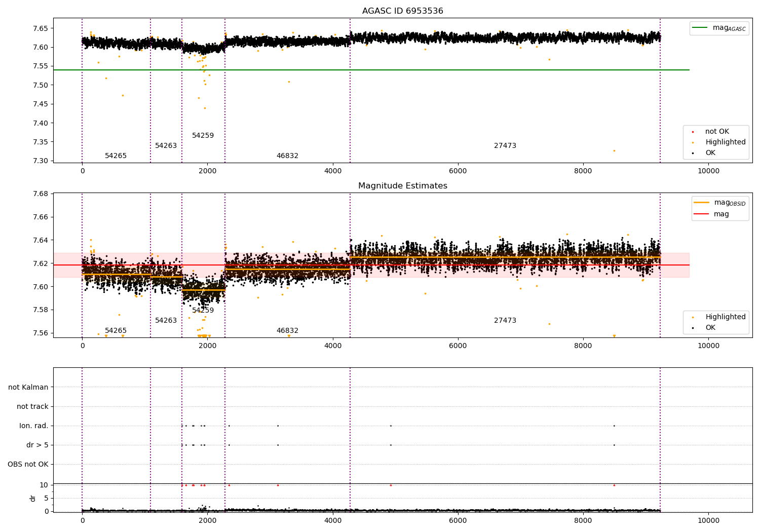Click the lowest orange outlier near 7.325 in top plot
Image resolution: width=760 pixels, height=532 pixels.
pos(614,150)
